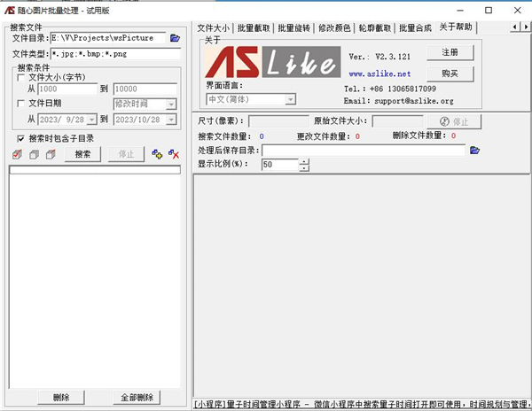The width and height of the screenshot is (532, 411).
Task: Open the end date 2023/10/28 picker
Action: tap(171, 120)
